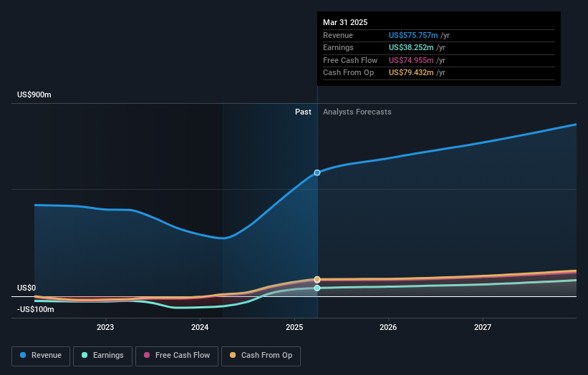Click the US$79.432m cash from op value
Screen dimensions: 588x375
click(411, 73)
